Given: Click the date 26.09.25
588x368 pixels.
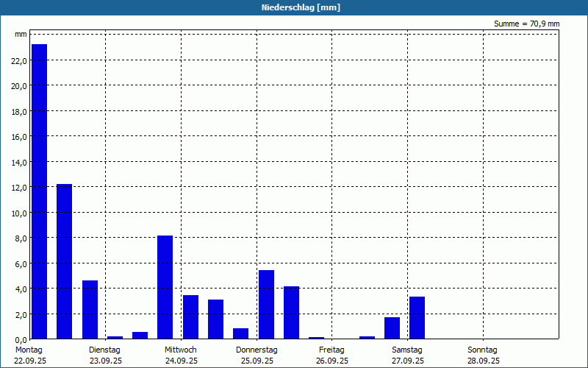Looking at the screenshot, I should 332,361.
